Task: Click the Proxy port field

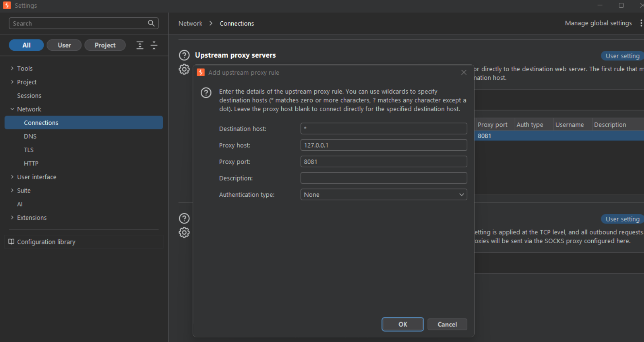Action: pos(384,162)
